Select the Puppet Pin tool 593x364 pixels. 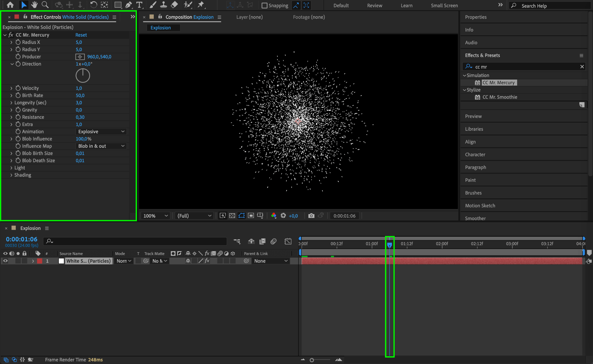(201, 5)
